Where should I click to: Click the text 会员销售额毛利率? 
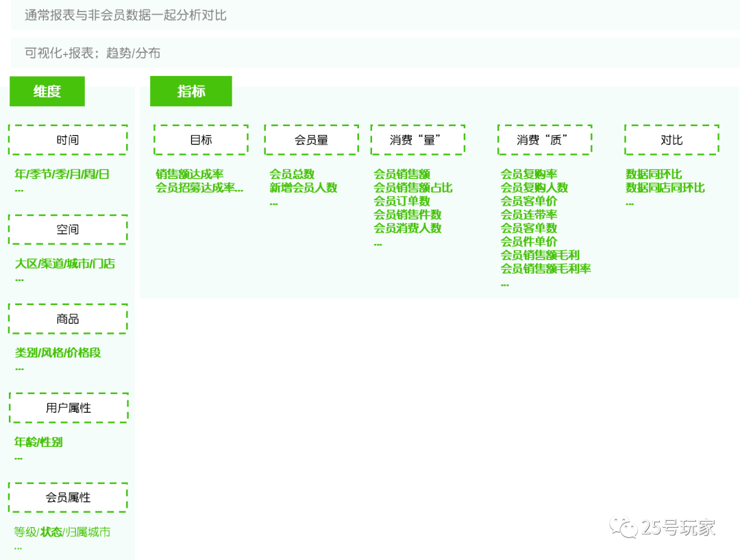(546, 269)
